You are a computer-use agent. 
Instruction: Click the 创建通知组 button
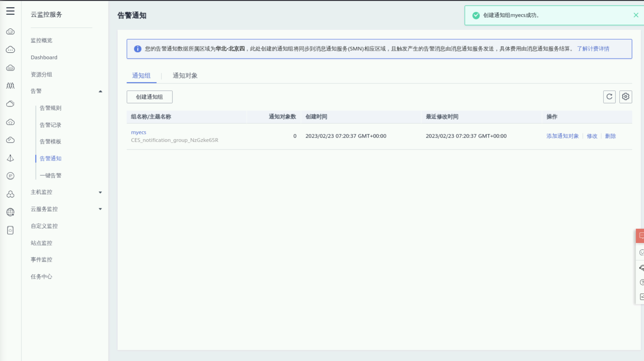click(x=149, y=97)
